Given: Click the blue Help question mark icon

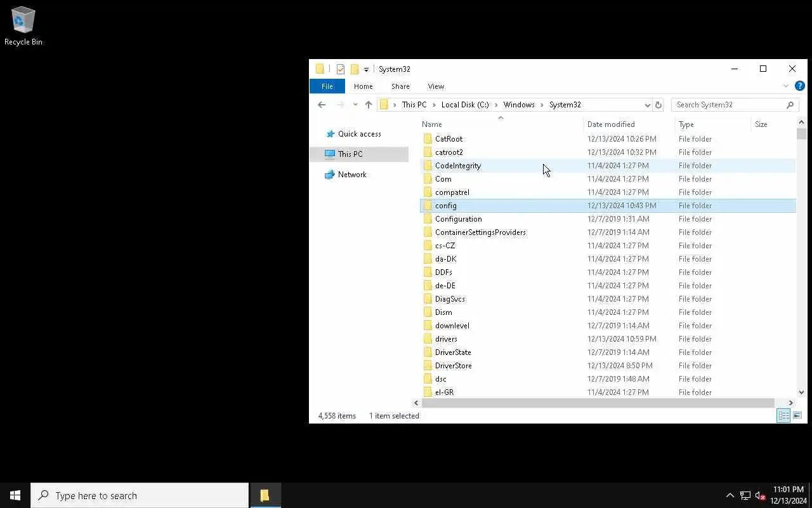Looking at the screenshot, I should [800, 86].
